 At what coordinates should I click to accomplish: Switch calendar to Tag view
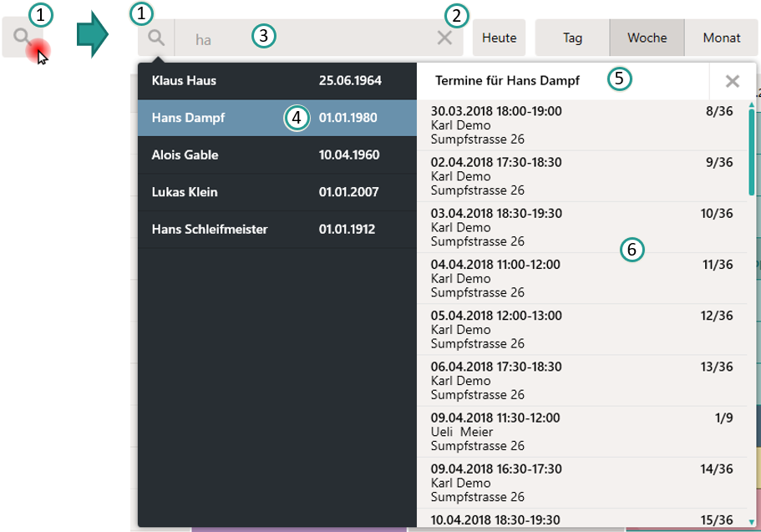tap(572, 38)
